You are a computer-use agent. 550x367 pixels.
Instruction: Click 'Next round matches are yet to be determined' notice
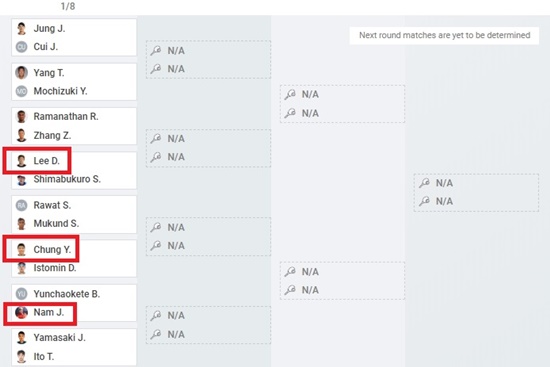pyautogui.click(x=444, y=35)
